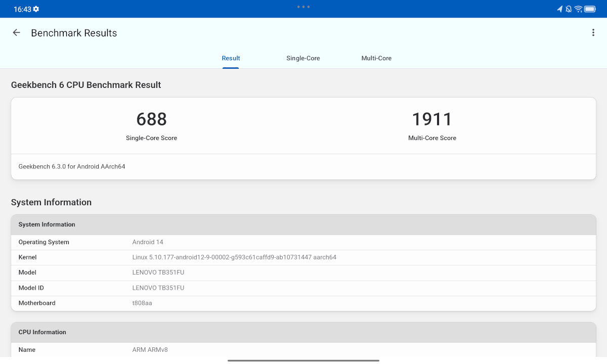Tap the CPU Information table header
The height and width of the screenshot is (364, 607).
303,332
